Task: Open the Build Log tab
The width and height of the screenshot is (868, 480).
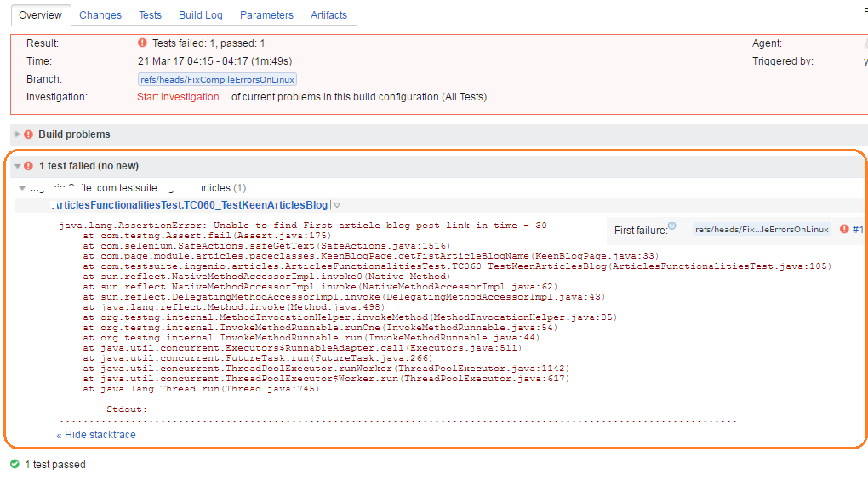Action: pos(200,15)
